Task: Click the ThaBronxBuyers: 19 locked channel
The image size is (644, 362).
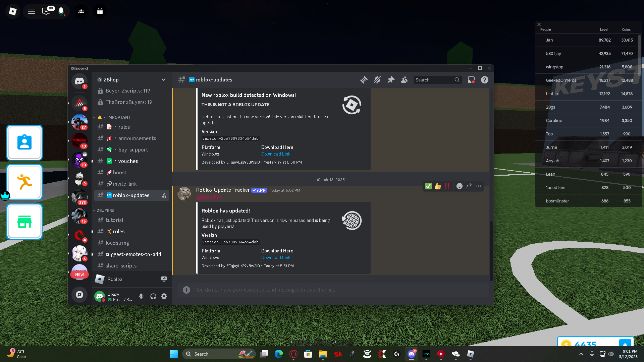Action: point(132,102)
